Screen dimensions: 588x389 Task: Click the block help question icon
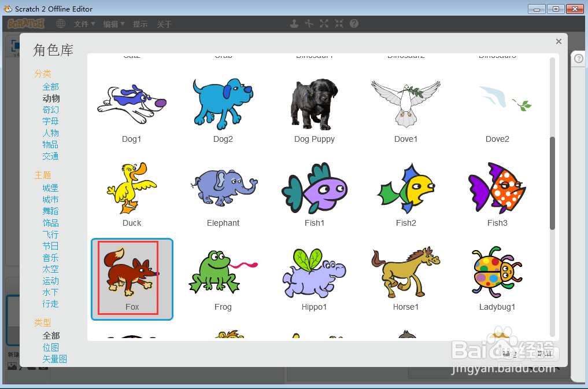pos(354,24)
